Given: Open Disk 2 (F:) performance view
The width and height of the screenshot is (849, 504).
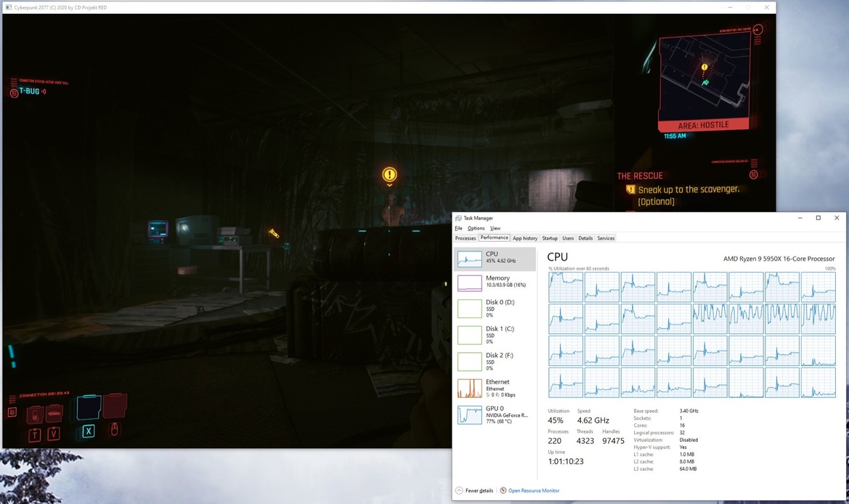Looking at the screenshot, I should [x=495, y=361].
